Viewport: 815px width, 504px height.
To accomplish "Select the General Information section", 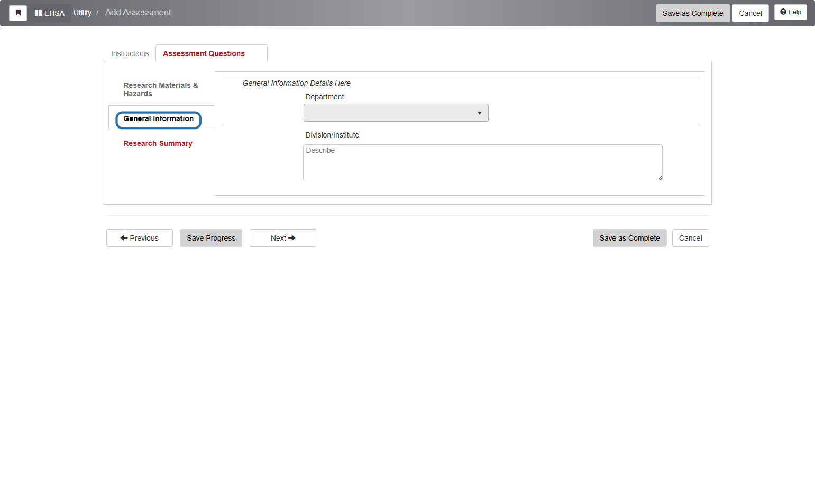I will click(x=159, y=119).
